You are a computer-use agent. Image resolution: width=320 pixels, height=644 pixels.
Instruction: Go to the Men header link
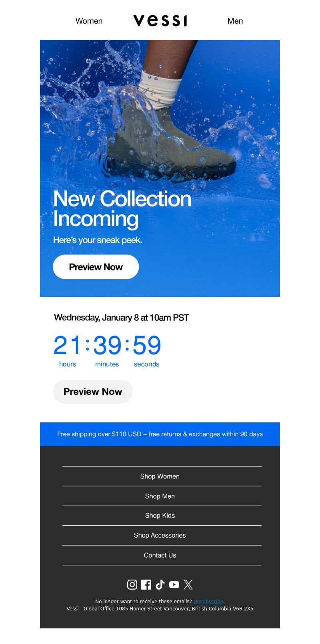point(235,21)
